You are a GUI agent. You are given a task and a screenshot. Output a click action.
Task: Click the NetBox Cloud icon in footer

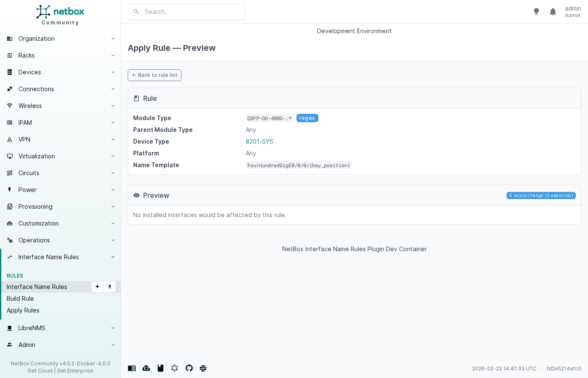pyautogui.click(x=146, y=368)
